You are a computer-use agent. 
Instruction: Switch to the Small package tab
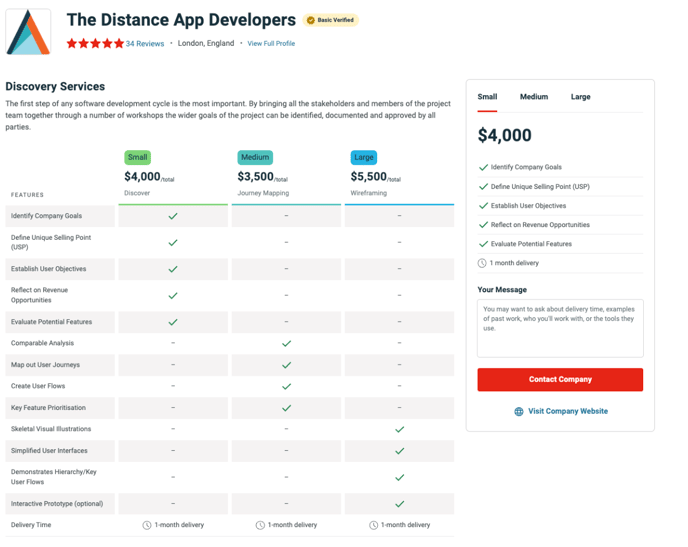pos(487,97)
